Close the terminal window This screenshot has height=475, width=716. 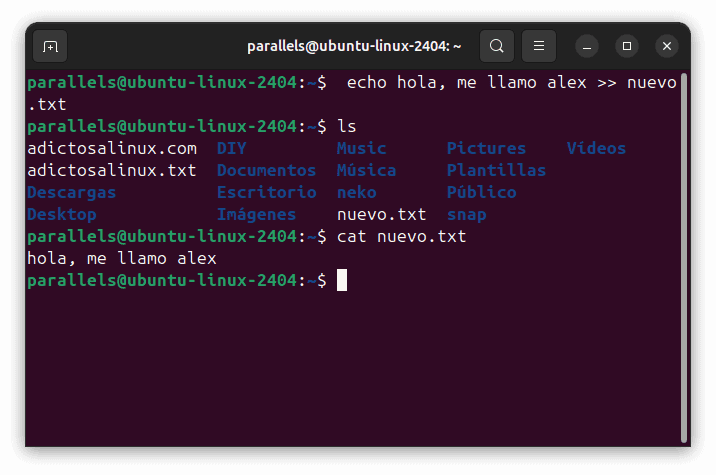click(667, 46)
